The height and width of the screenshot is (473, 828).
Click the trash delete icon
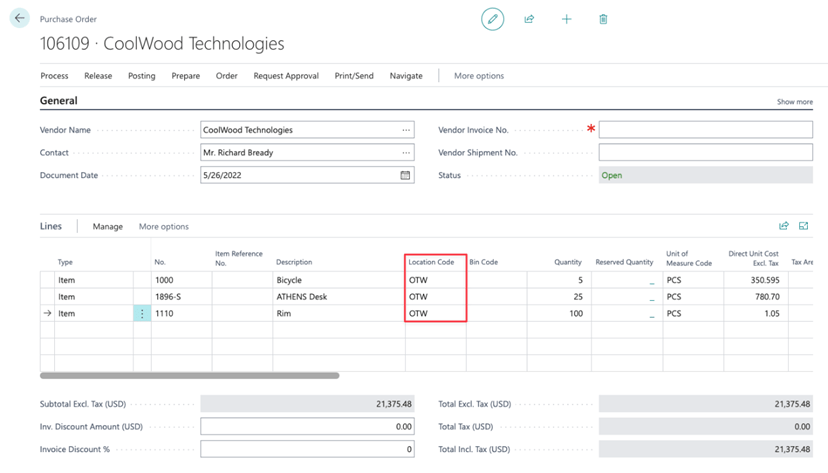point(603,19)
